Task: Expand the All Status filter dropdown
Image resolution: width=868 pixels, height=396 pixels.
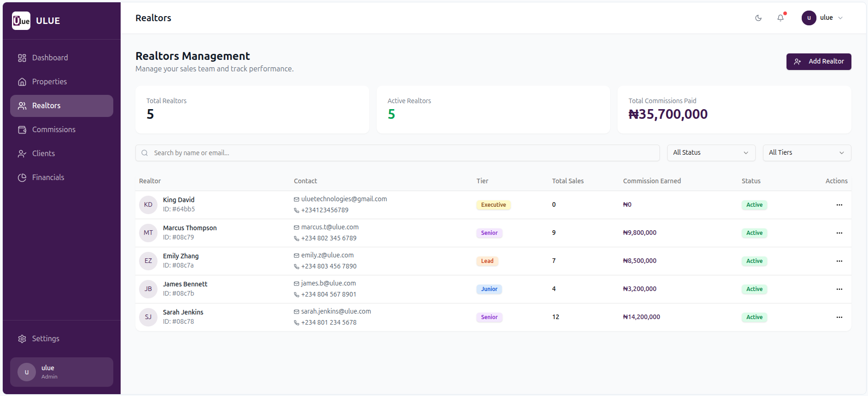Action: (x=711, y=153)
